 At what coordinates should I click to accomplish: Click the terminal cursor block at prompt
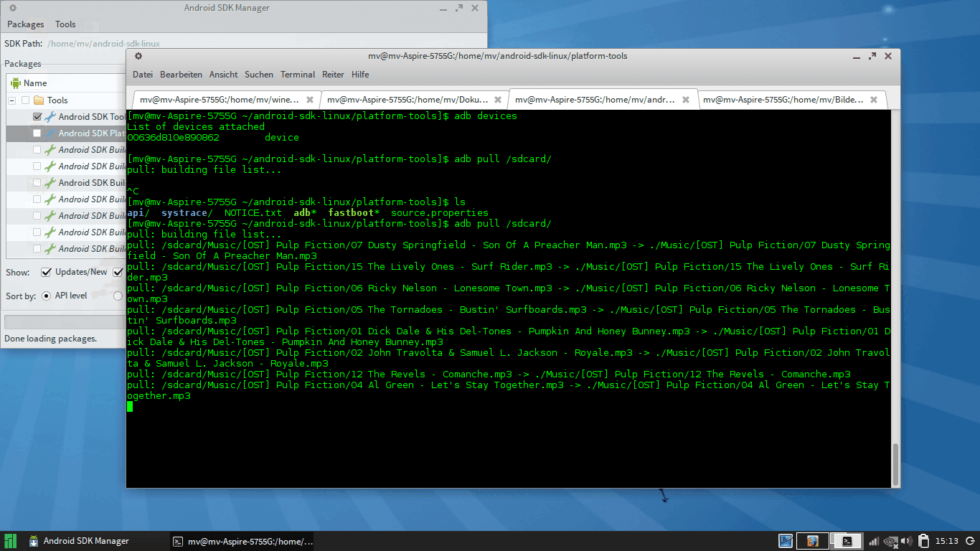(x=130, y=407)
